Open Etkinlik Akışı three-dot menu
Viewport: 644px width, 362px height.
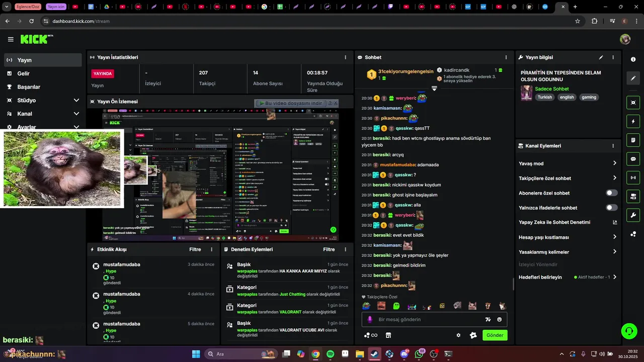click(211, 249)
